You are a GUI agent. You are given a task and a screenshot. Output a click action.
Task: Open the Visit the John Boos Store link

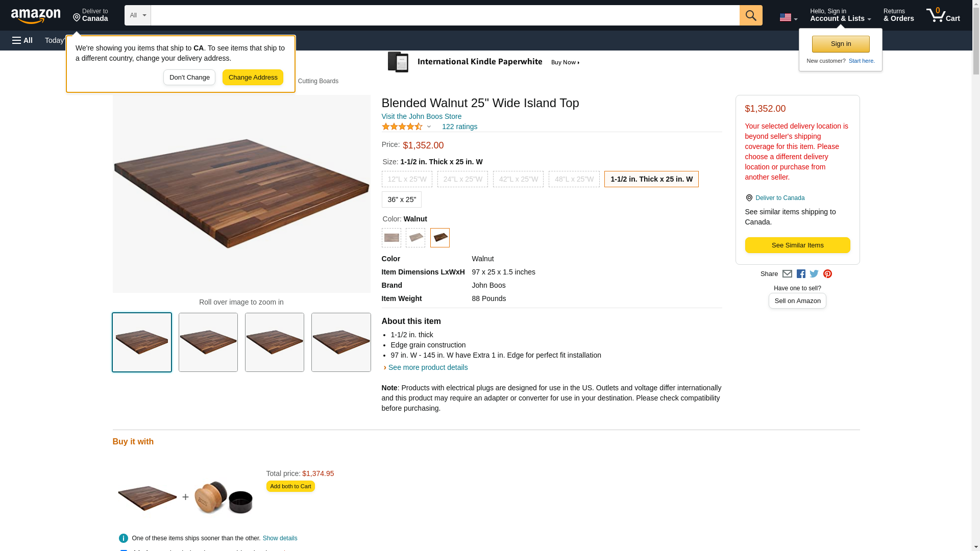pos(421,116)
